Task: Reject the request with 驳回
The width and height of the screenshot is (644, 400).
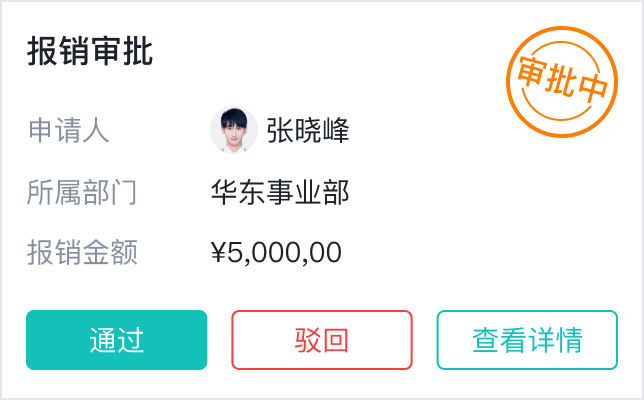Action: pyautogui.click(x=322, y=340)
